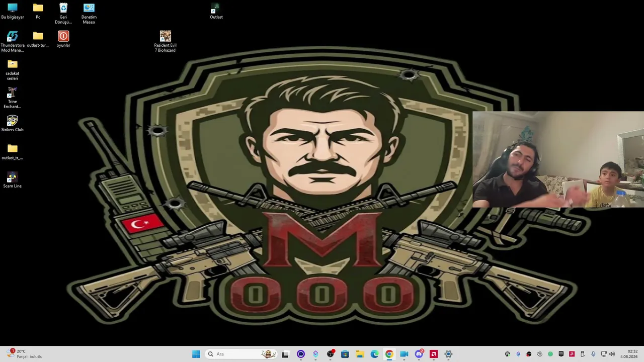Open the purple circular taskbar app icon

[301, 354]
